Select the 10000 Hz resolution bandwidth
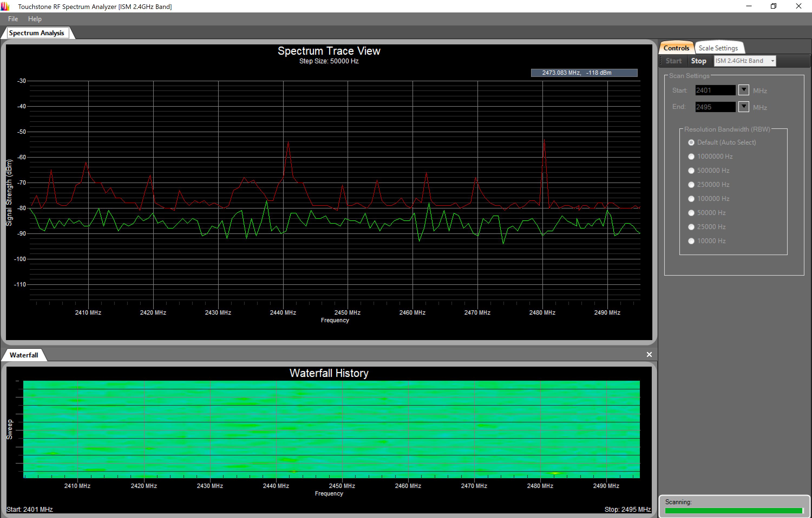 click(692, 241)
